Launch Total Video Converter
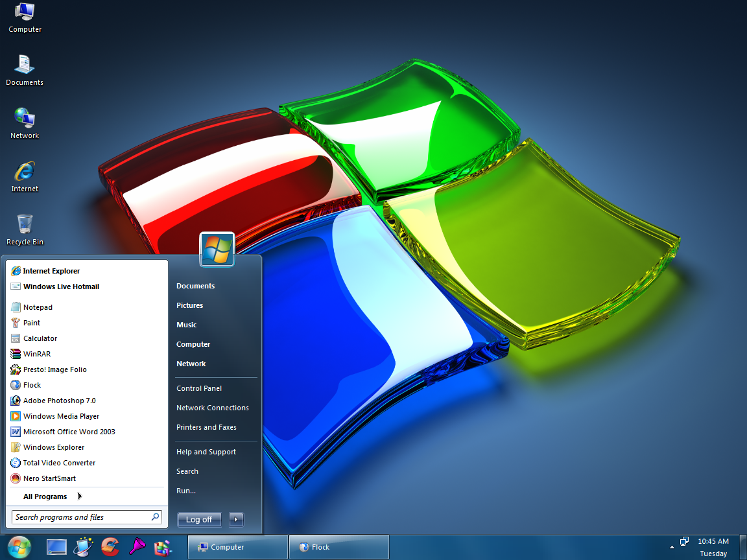 pos(57,462)
